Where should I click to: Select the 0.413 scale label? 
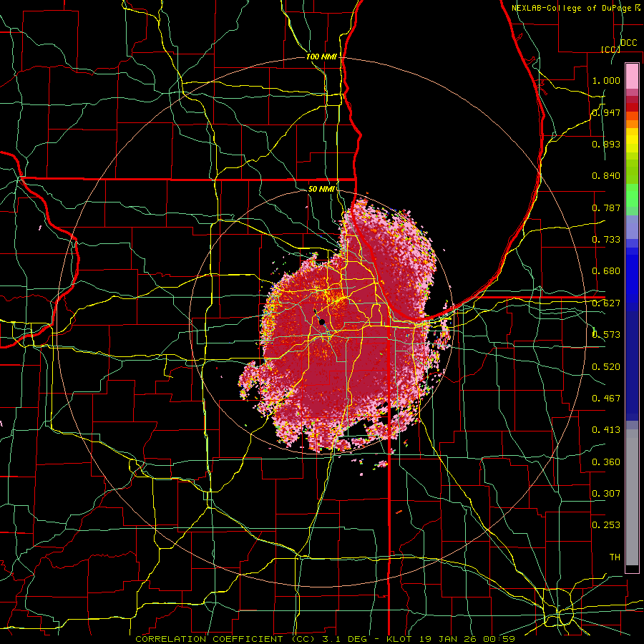(x=606, y=430)
